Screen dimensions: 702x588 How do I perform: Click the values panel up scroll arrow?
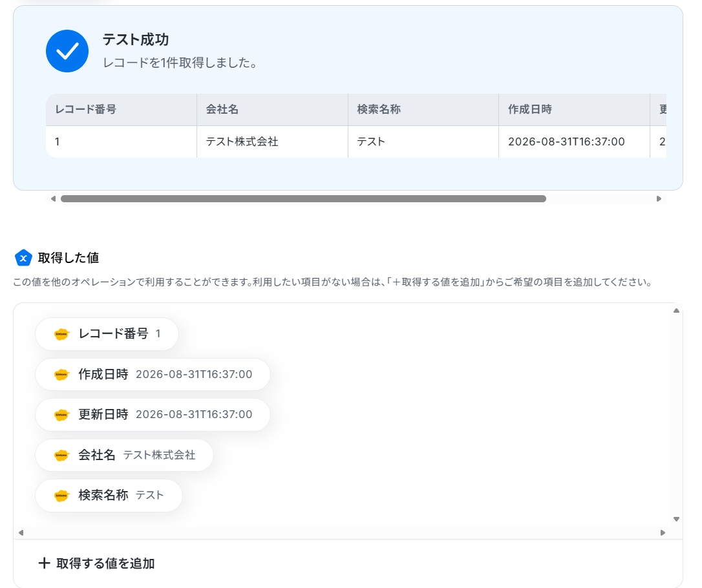[677, 311]
